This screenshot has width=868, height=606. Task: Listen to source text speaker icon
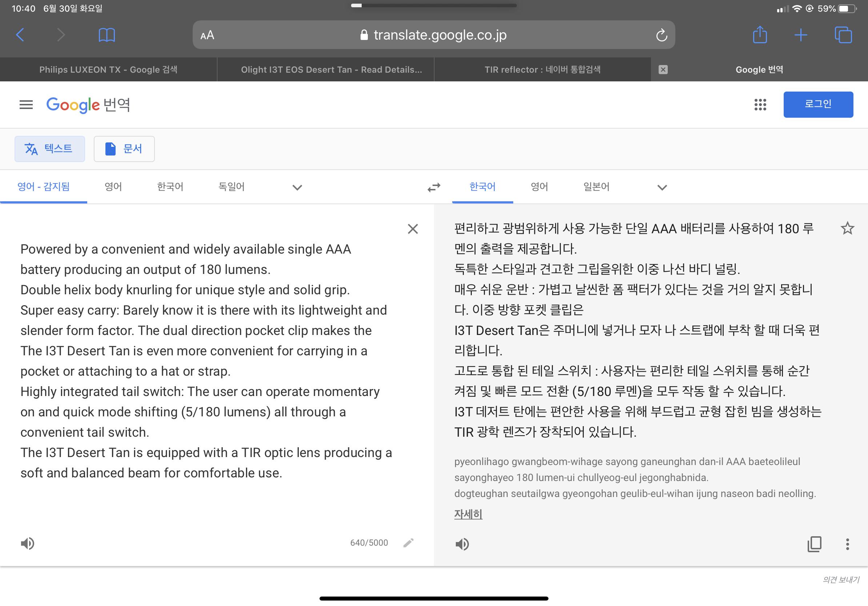(x=27, y=544)
